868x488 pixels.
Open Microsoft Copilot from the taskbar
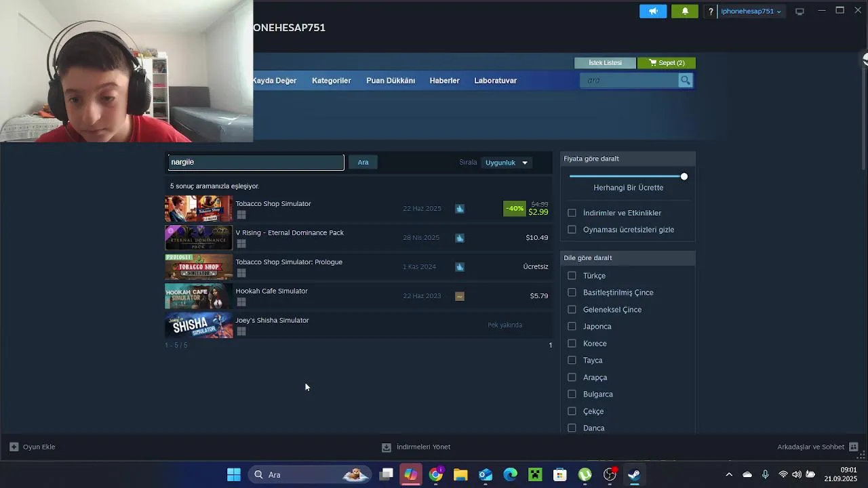click(411, 474)
